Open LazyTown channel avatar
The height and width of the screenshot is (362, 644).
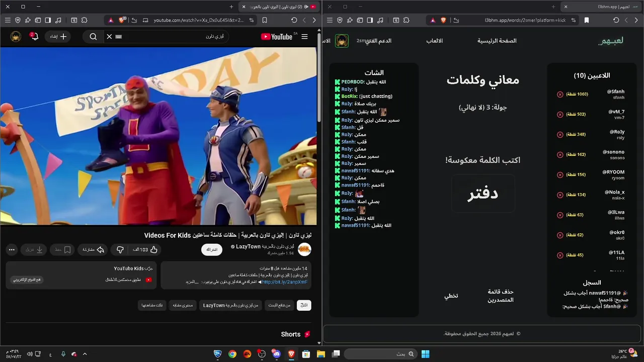[x=304, y=249]
